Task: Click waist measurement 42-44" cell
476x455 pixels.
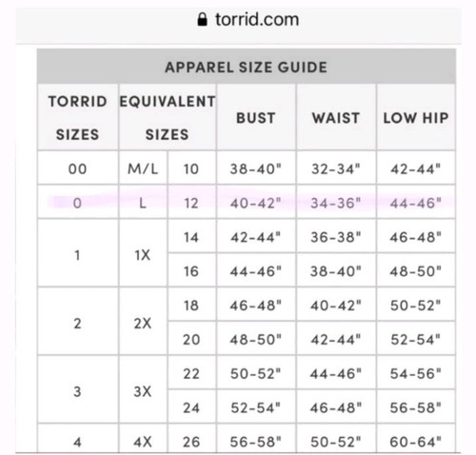Action: (x=336, y=340)
